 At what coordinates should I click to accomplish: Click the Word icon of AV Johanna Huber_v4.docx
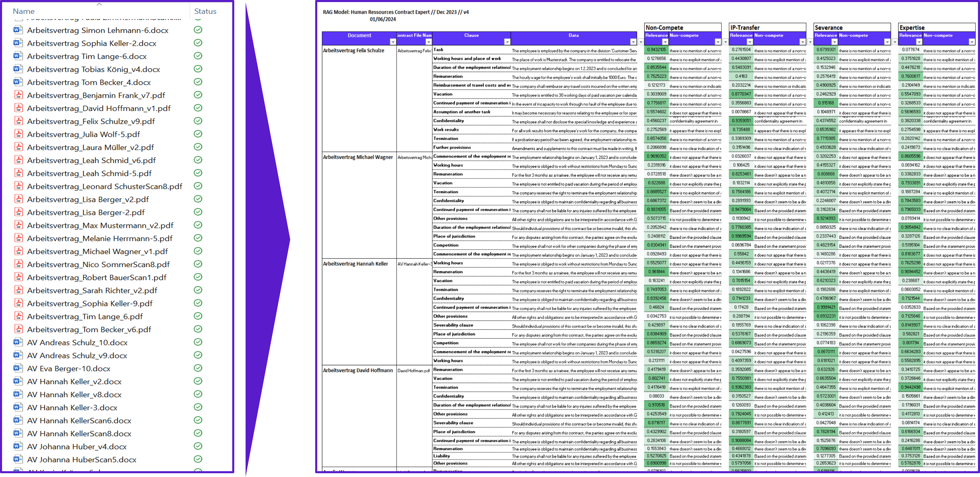coord(17,446)
